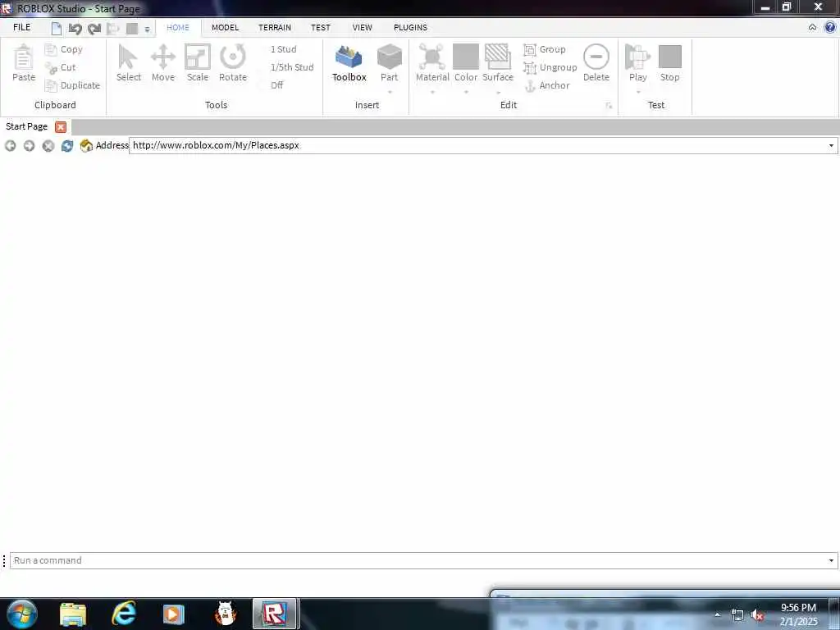Close the Start Page tab
840x630 pixels.
(x=61, y=127)
